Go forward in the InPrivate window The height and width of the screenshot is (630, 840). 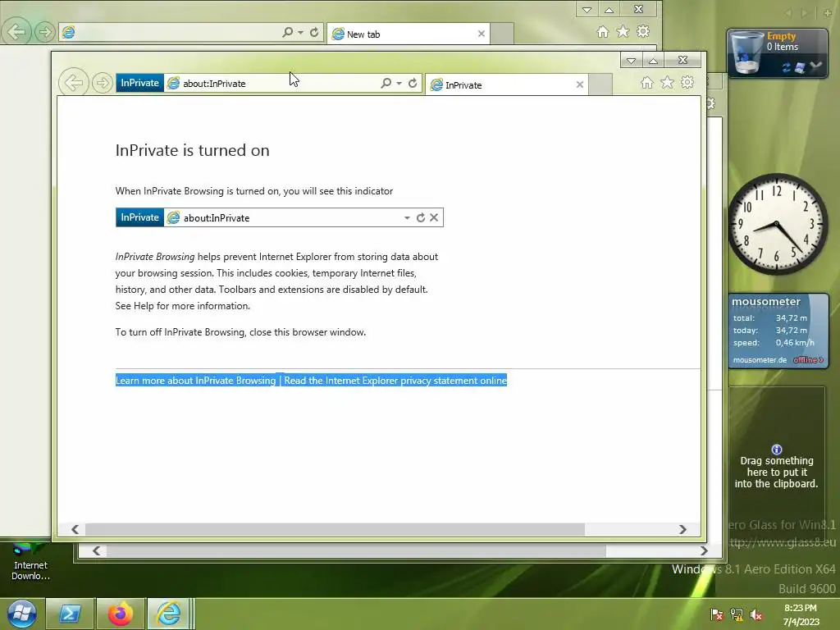(102, 83)
